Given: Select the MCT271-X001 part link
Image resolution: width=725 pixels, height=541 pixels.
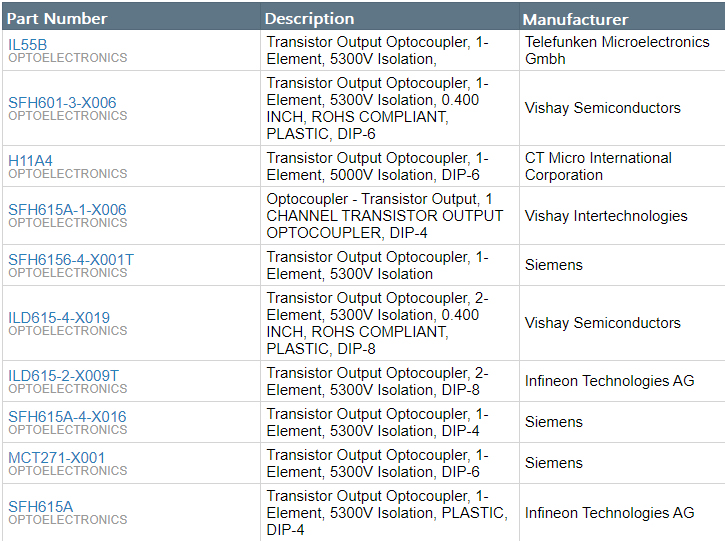Looking at the screenshot, I should pos(56,457).
